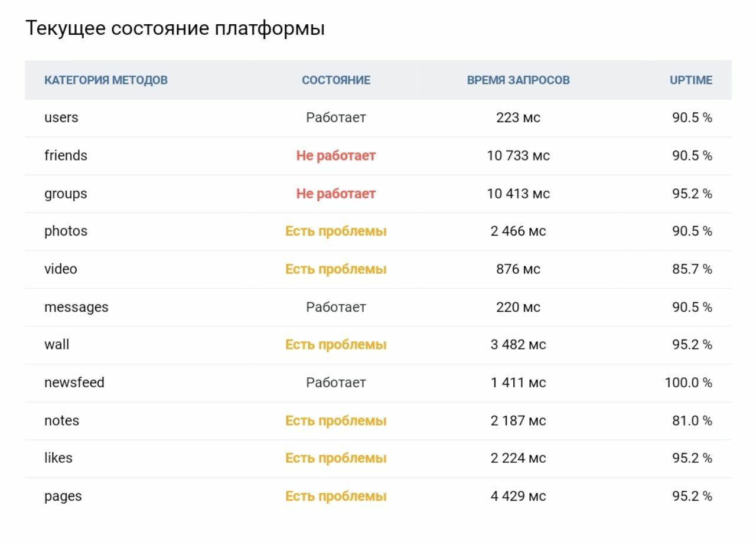Click the 'Время запросов' column header
Image resolution: width=756 pixels, height=542 pixels.
[x=518, y=80]
